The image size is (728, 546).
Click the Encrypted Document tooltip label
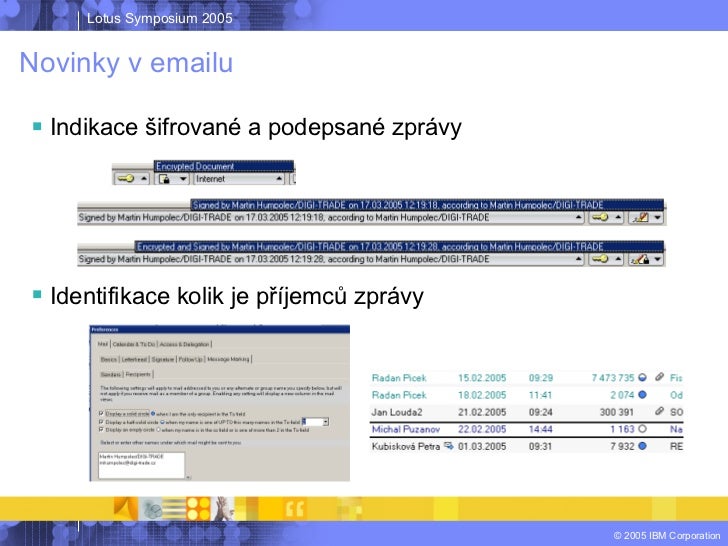[224, 166]
